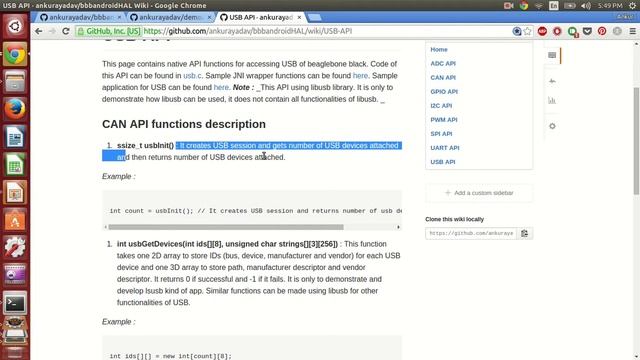Click the red extension icon next to Adblock
This screenshot has width=640, height=360.
(557, 31)
